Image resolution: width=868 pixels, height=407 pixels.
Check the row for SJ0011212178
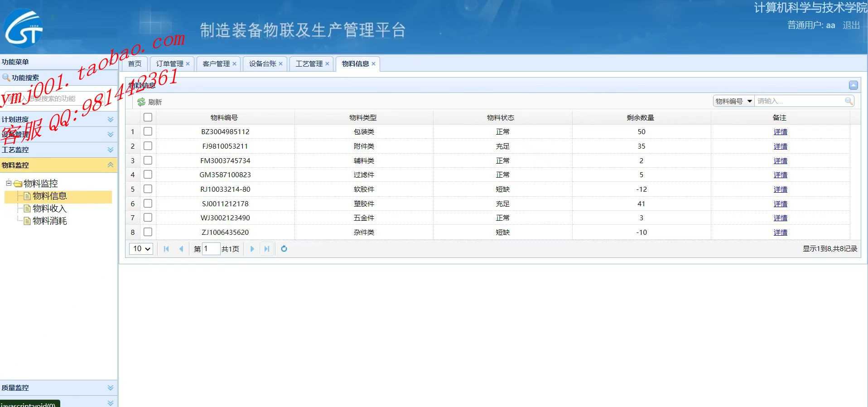coord(148,203)
